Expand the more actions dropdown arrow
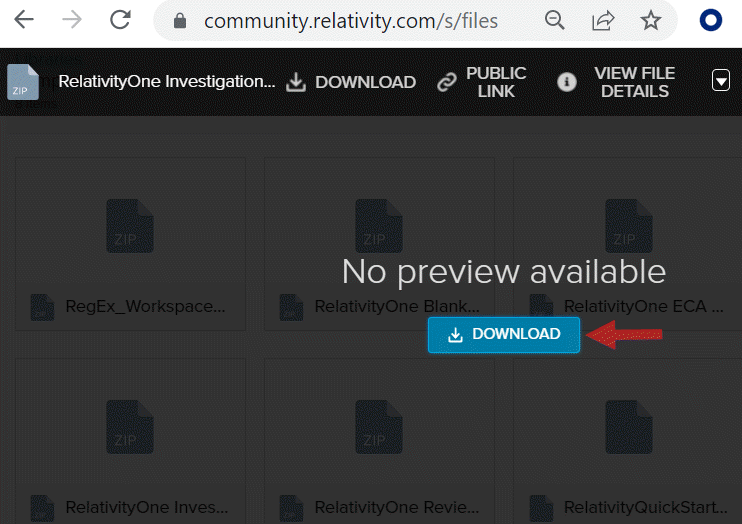Screen dimensions: 742x524 coord(721,80)
